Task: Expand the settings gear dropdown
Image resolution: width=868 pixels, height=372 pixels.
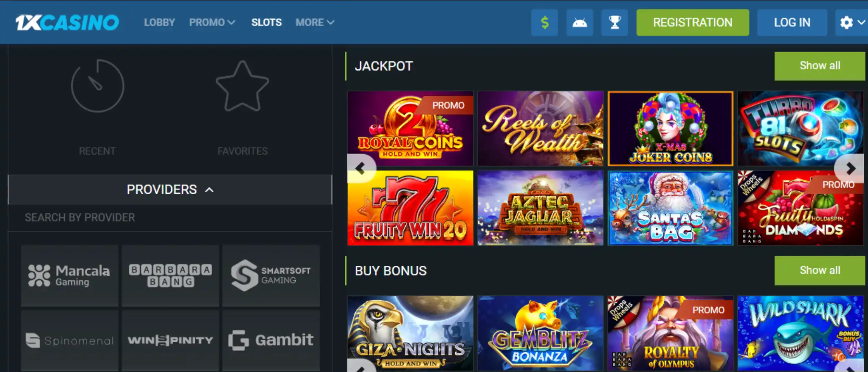Action: click(852, 22)
